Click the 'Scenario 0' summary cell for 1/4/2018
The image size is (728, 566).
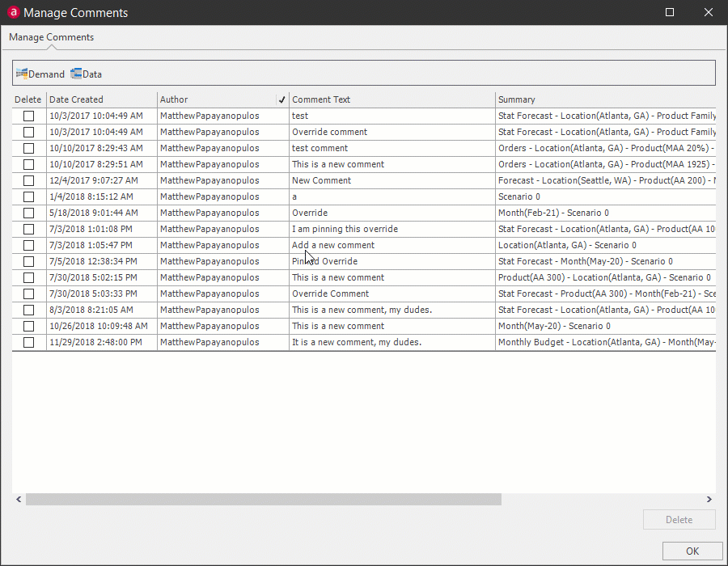(605, 196)
